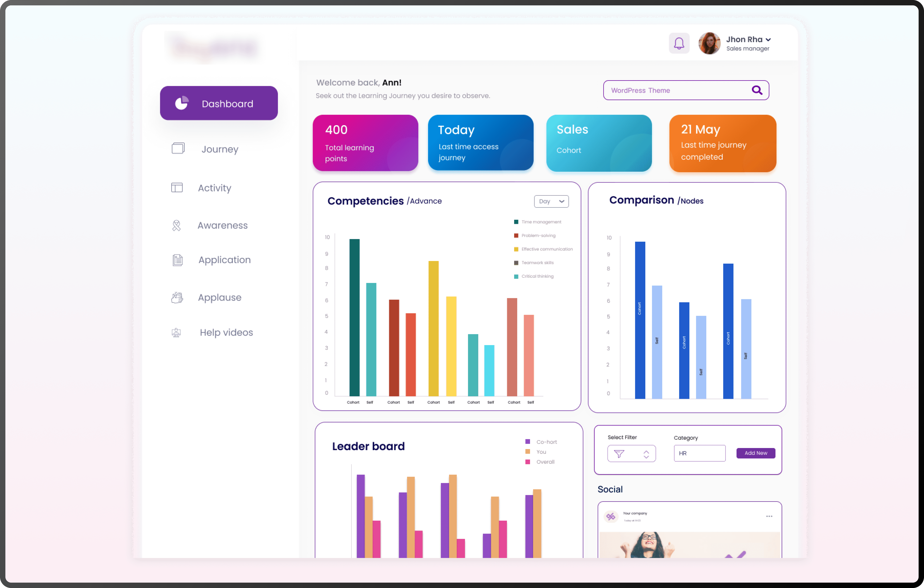Click the Dashboard pie chart icon

[182, 103]
